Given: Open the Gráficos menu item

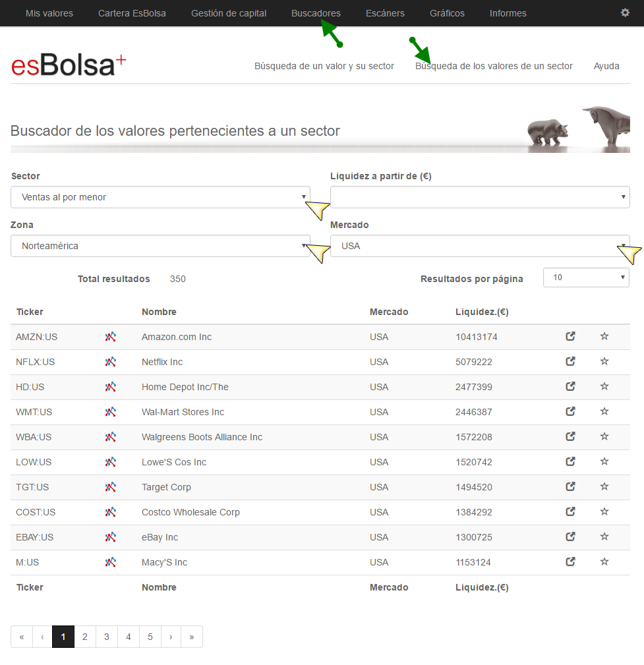Looking at the screenshot, I should (x=447, y=13).
